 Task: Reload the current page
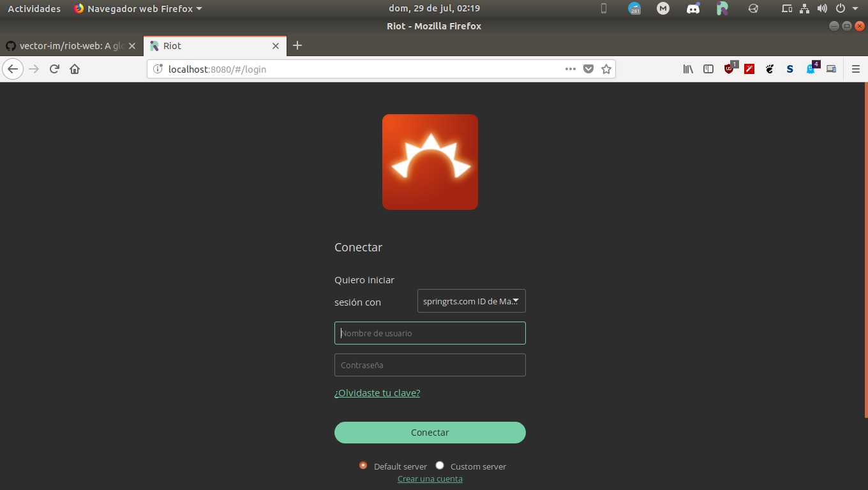pyautogui.click(x=54, y=69)
